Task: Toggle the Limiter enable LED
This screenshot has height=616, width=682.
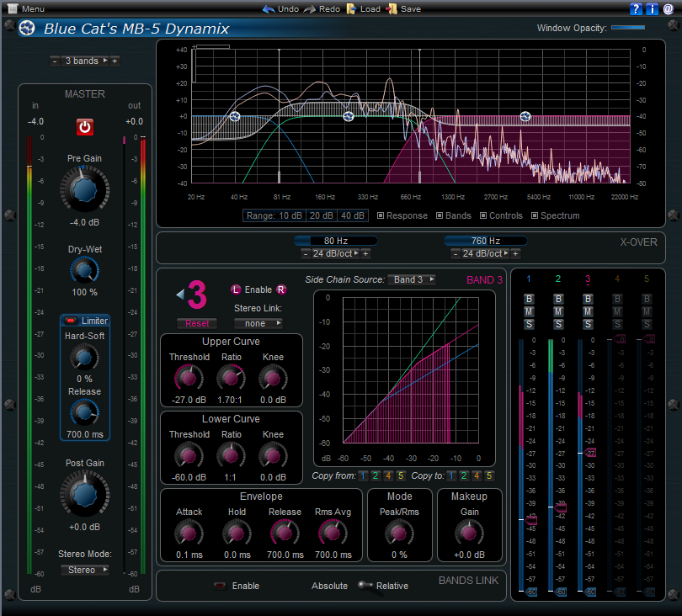Action: [71, 321]
